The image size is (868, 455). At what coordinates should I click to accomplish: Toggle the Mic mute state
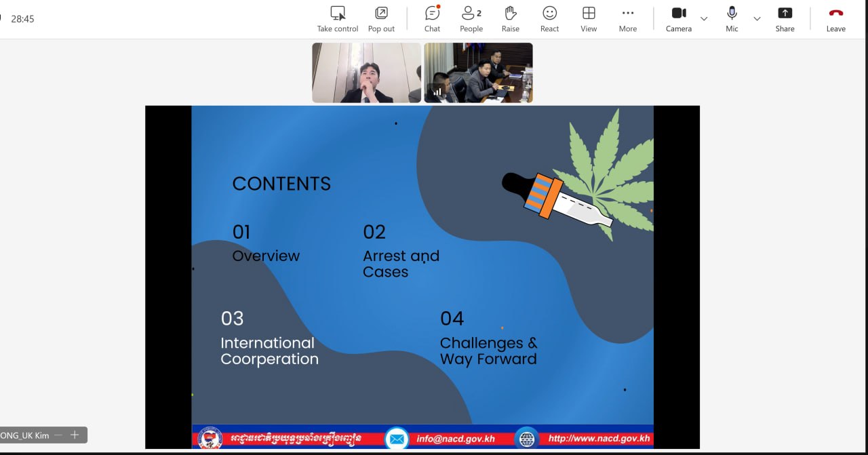coord(732,19)
